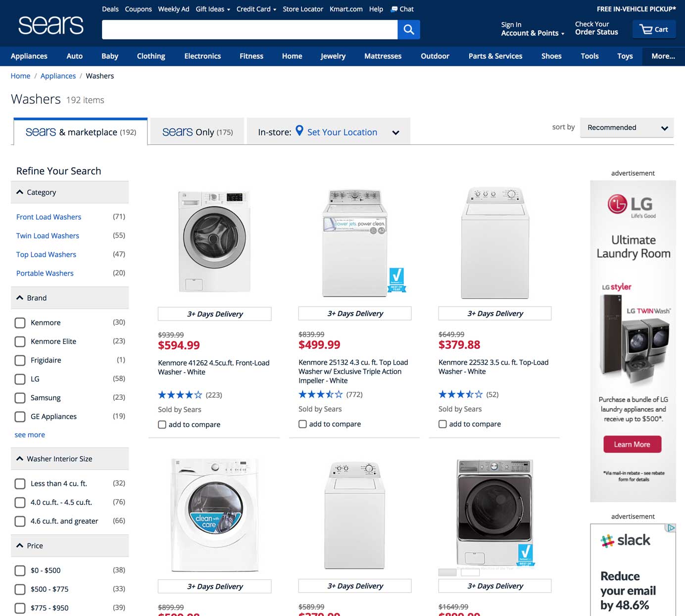
Task: Open the Appliances navigation menu
Action: coord(29,56)
